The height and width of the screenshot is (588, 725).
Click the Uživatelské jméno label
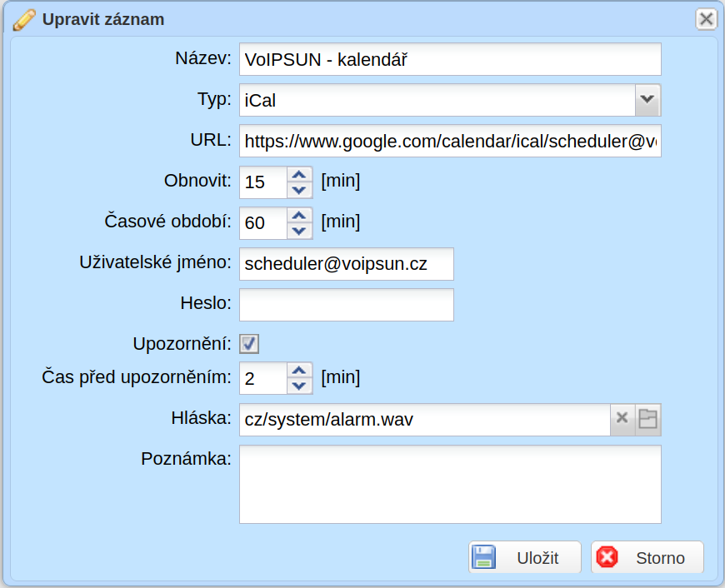(x=155, y=262)
